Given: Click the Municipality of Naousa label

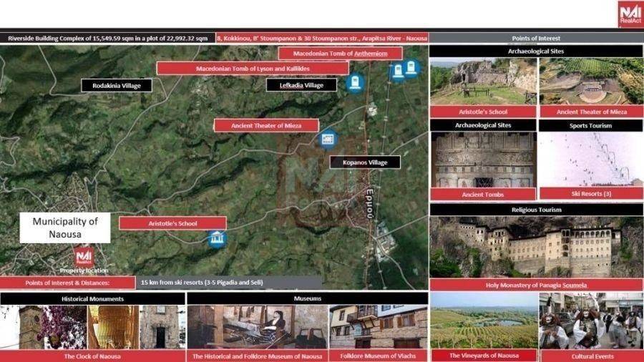Looking at the screenshot, I should point(65,228).
